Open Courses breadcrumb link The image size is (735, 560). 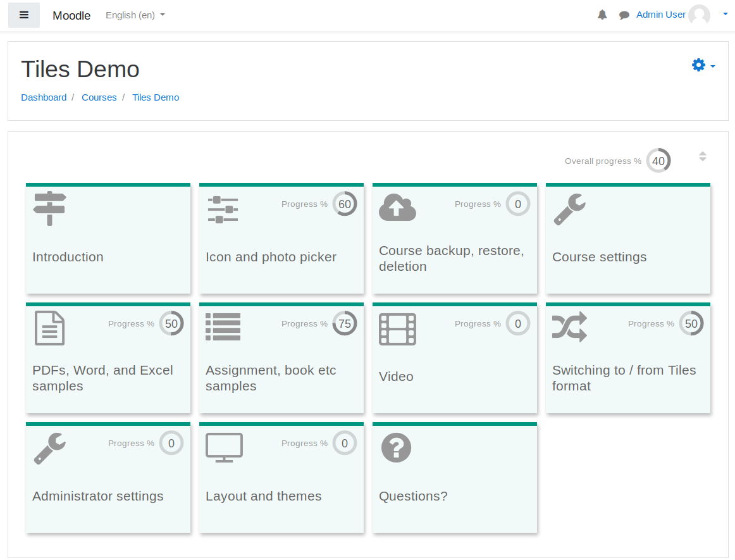99,97
